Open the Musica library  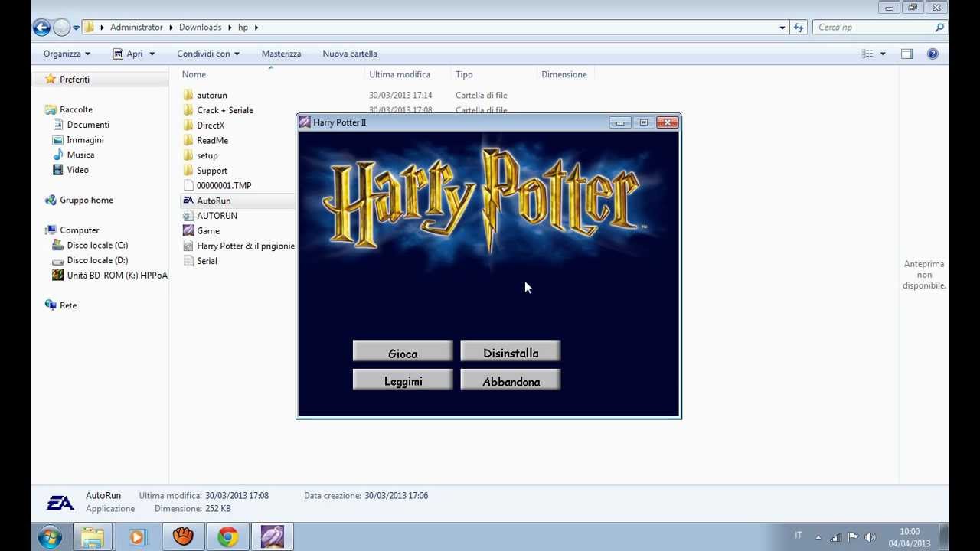point(80,155)
